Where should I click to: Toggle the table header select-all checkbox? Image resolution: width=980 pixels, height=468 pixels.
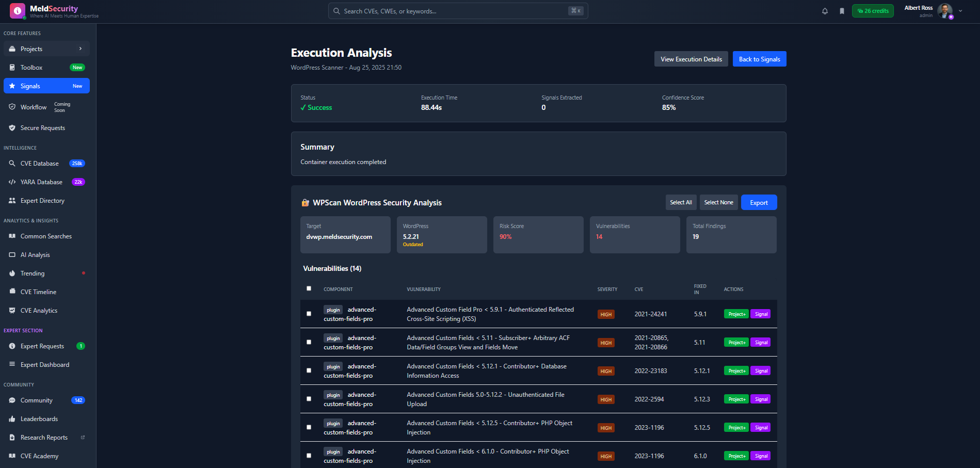tap(309, 288)
